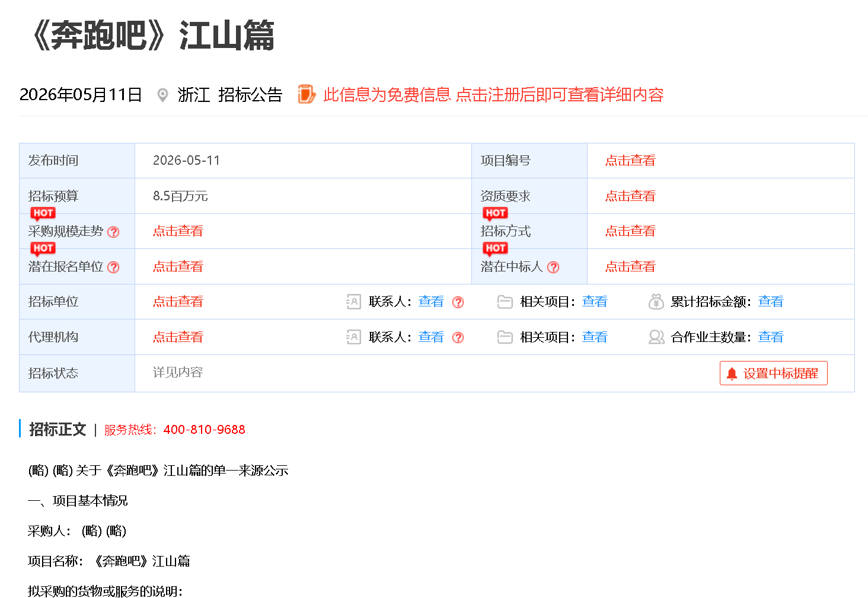View 累计招标金额 link
868x598 pixels.
click(x=771, y=302)
